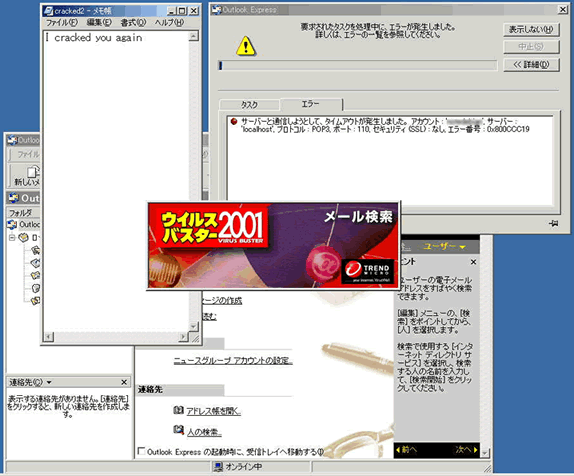The image size is (574, 476).
Task: Select the third subfolder icon in tree
Action: point(36,275)
